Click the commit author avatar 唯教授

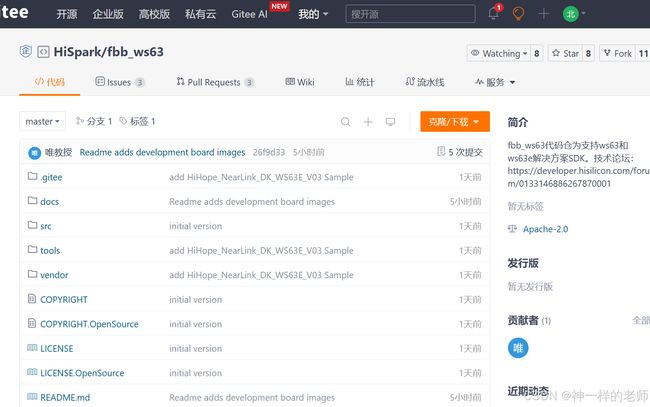(34, 153)
